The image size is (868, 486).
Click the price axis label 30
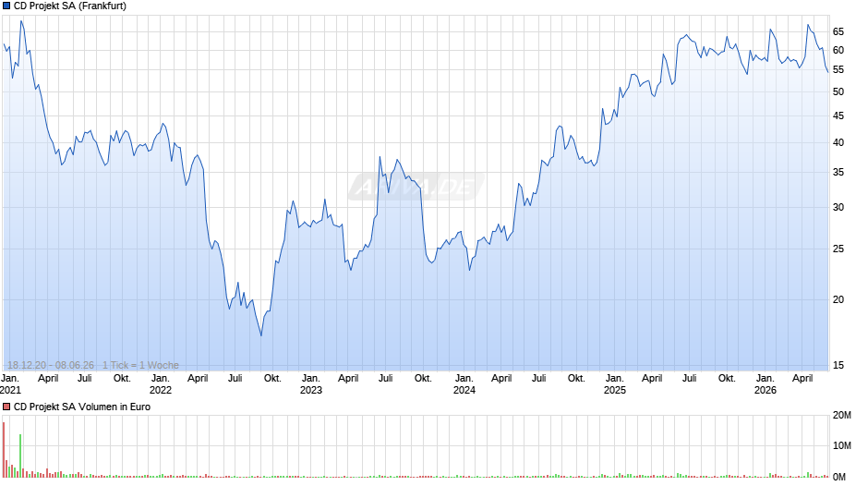(x=838, y=207)
